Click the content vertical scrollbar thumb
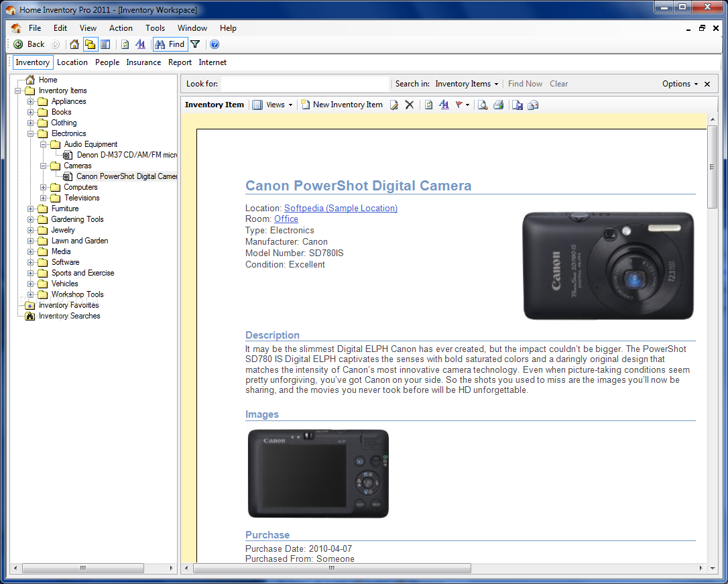This screenshot has height=584, width=728. [x=712, y=167]
